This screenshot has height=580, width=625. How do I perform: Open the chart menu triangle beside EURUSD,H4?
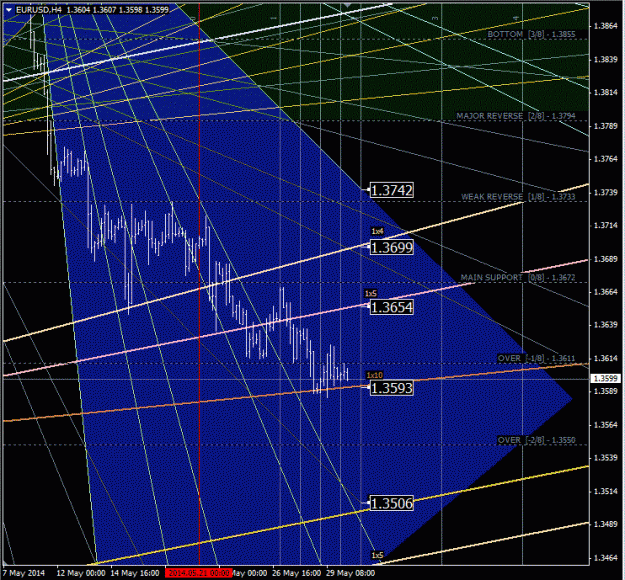coord(9,10)
